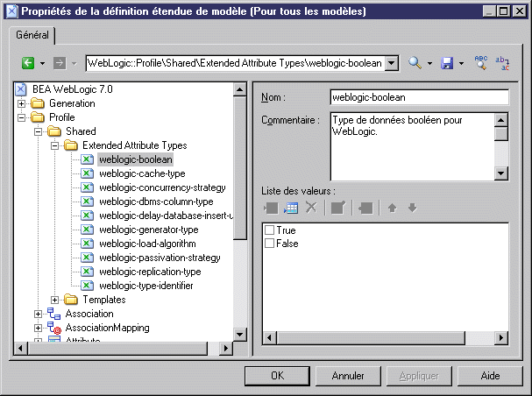Image resolution: width=532 pixels, height=396 pixels.
Task: Click the tree vertical scrollbar down arrow
Action: [x=240, y=335]
